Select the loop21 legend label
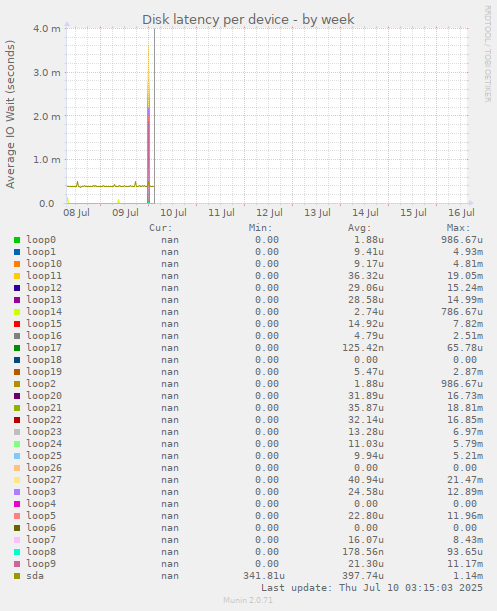The height and width of the screenshot is (611, 497). [44, 408]
